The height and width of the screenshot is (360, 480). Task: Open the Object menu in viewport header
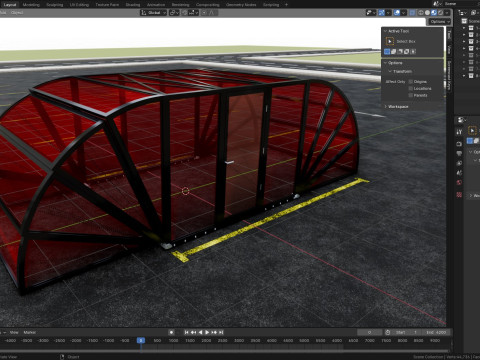17,13
